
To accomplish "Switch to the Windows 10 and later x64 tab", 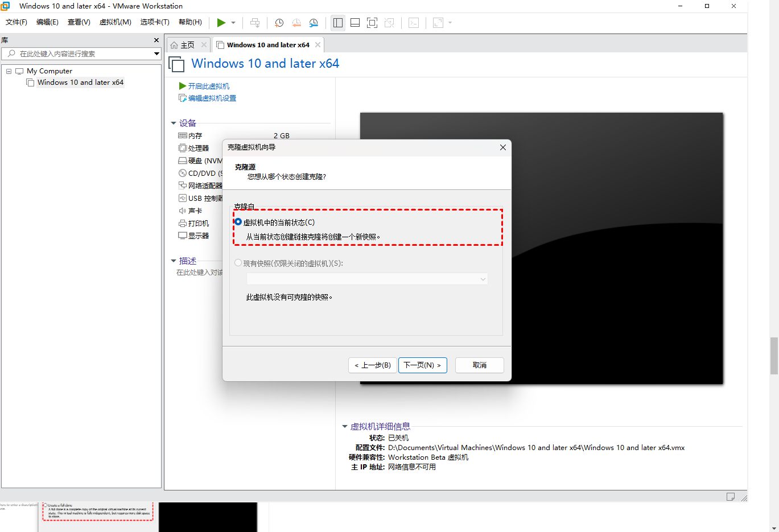I will (x=267, y=45).
